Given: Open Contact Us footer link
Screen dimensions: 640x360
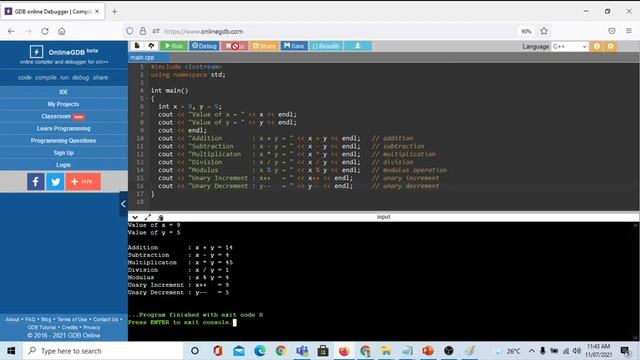Looking at the screenshot, I should [106, 319].
